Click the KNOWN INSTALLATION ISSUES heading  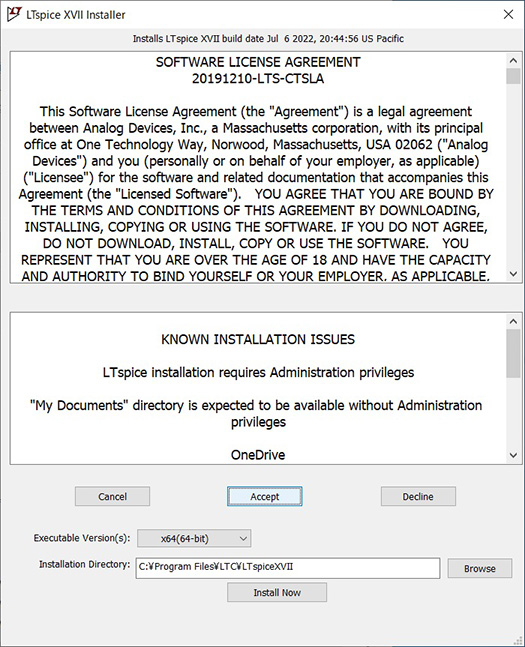[x=258, y=340]
